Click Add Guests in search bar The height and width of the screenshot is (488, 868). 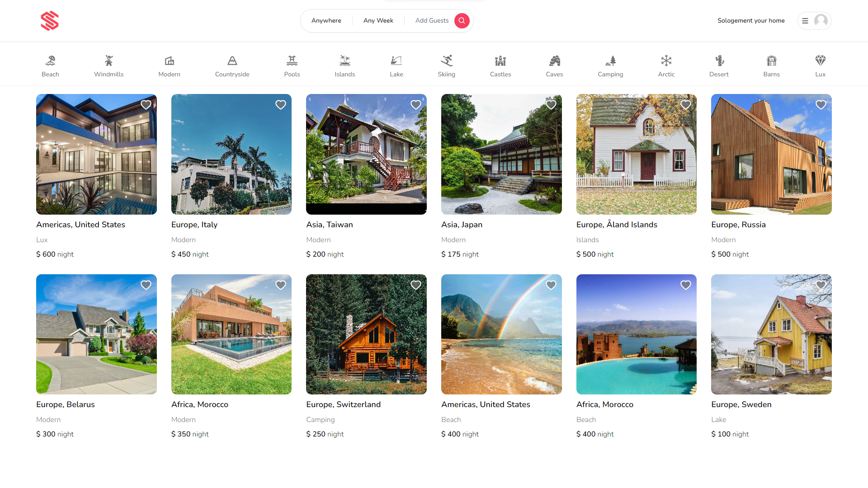(431, 21)
